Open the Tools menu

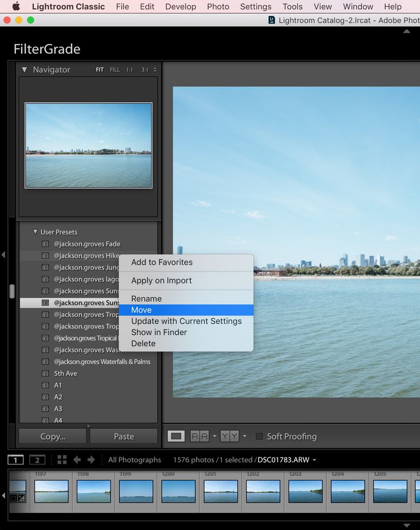click(x=293, y=6)
